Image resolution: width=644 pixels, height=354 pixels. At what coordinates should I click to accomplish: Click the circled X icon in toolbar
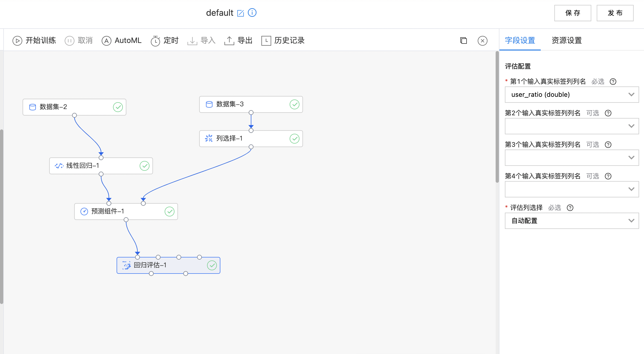(x=482, y=41)
